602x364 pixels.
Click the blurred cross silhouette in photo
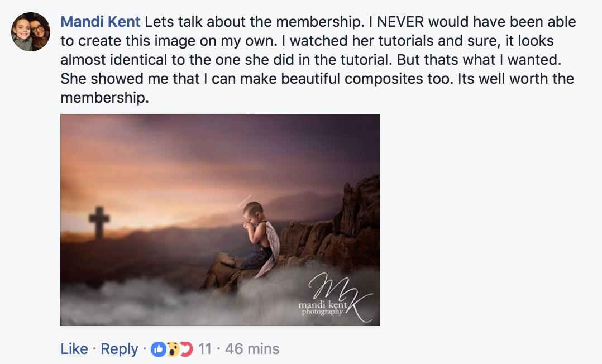point(99,222)
